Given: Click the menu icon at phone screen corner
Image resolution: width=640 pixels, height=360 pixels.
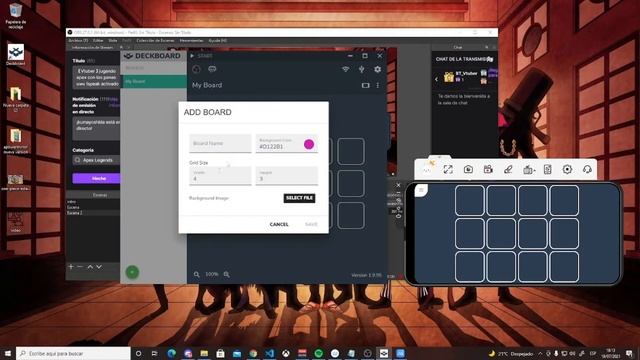Looking at the screenshot, I should 421,190.
